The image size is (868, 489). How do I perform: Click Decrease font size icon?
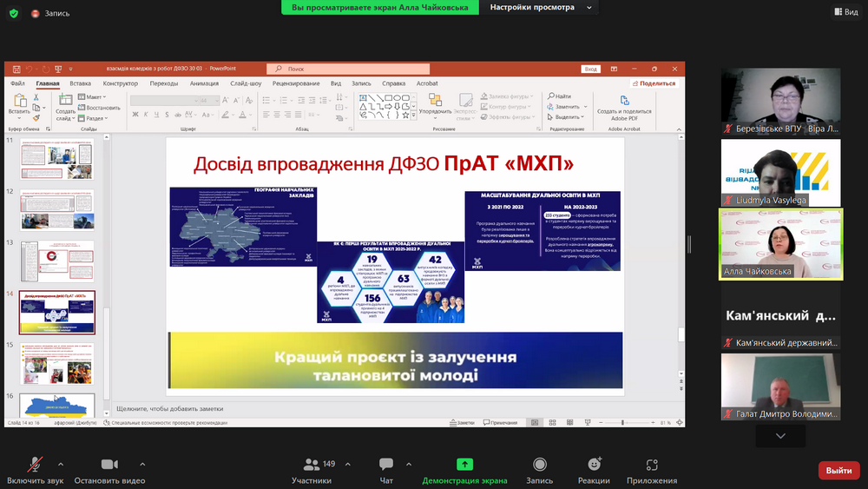pos(236,100)
